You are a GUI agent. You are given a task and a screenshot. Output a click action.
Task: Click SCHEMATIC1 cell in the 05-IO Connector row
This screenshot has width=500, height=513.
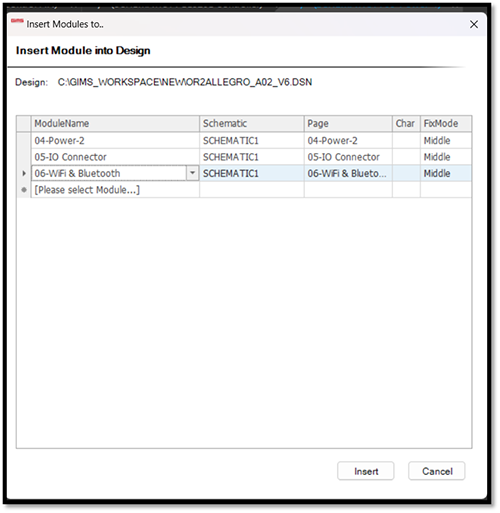252,157
